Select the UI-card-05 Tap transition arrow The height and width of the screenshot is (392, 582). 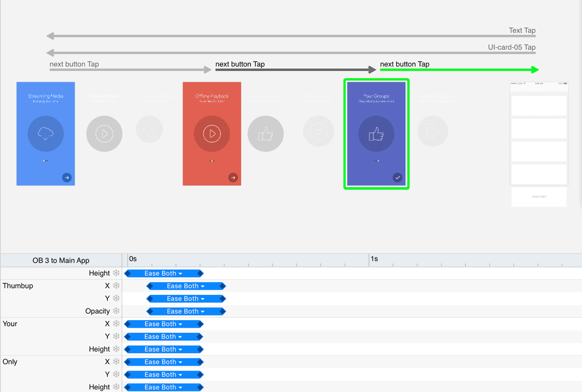click(x=291, y=53)
